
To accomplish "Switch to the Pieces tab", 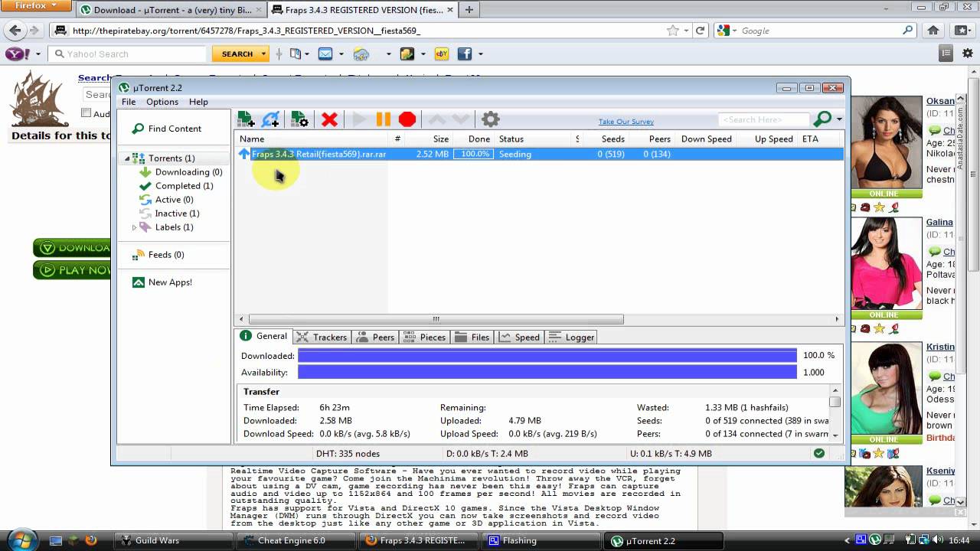I will click(x=424, y=337).
